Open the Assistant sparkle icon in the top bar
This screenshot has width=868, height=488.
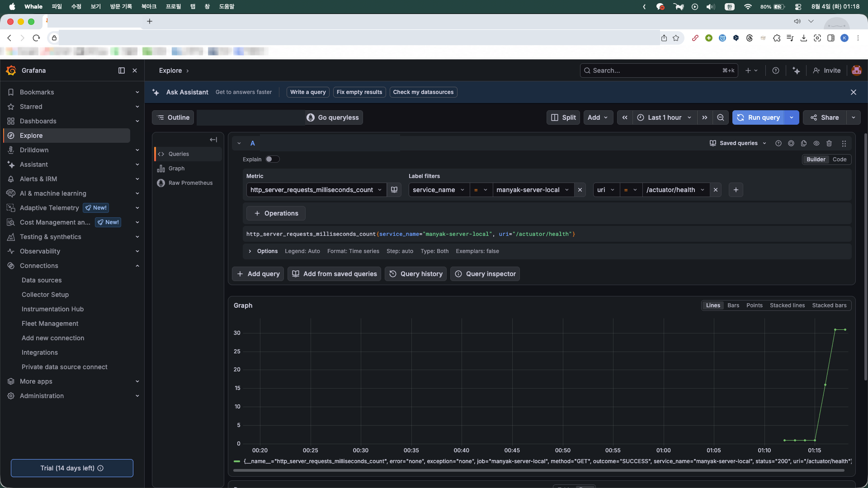(796, 70)
